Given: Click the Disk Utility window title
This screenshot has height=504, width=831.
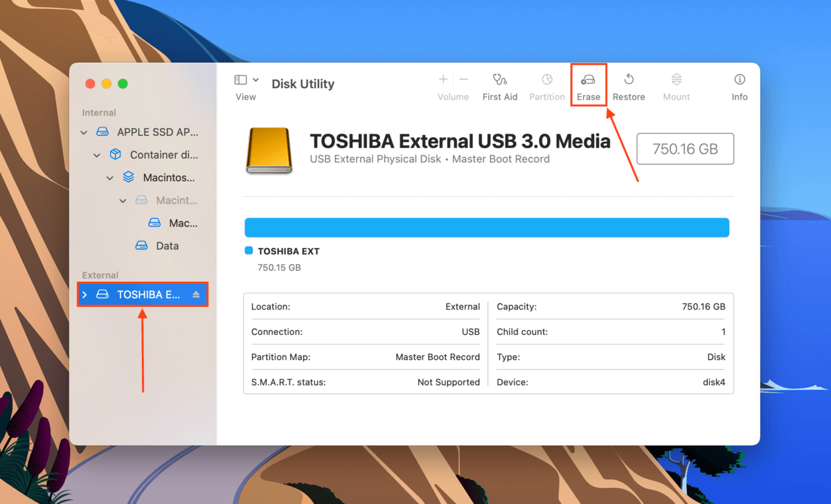Looking at the screenshot, I should click(x=303, y=84).
